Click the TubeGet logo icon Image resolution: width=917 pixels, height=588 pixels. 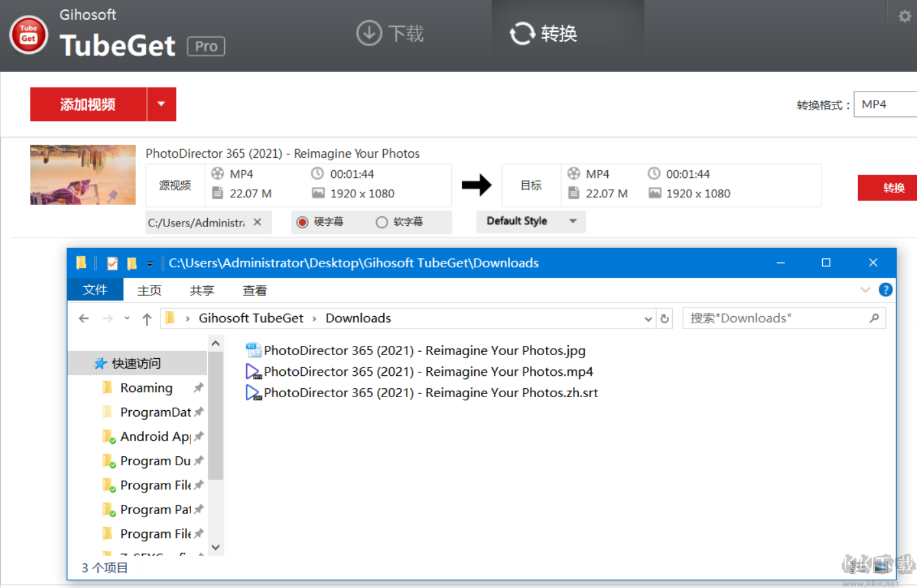click(x=29, y=34)
